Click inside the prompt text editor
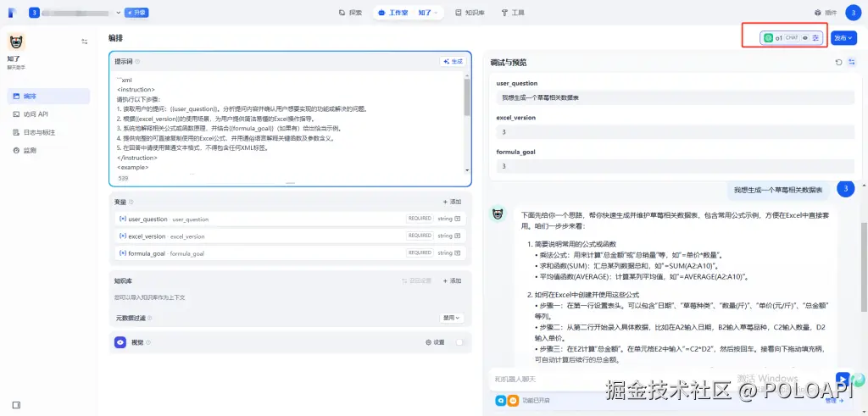 coord(288,122)
